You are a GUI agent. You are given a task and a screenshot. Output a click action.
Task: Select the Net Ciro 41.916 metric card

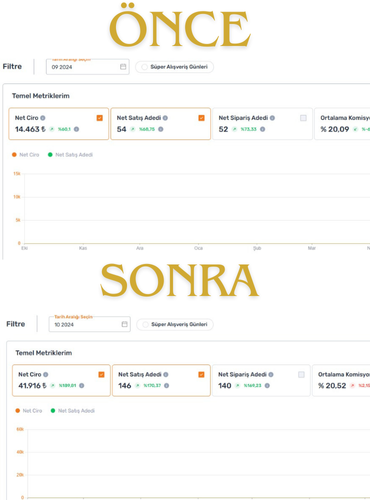[61, 380]
